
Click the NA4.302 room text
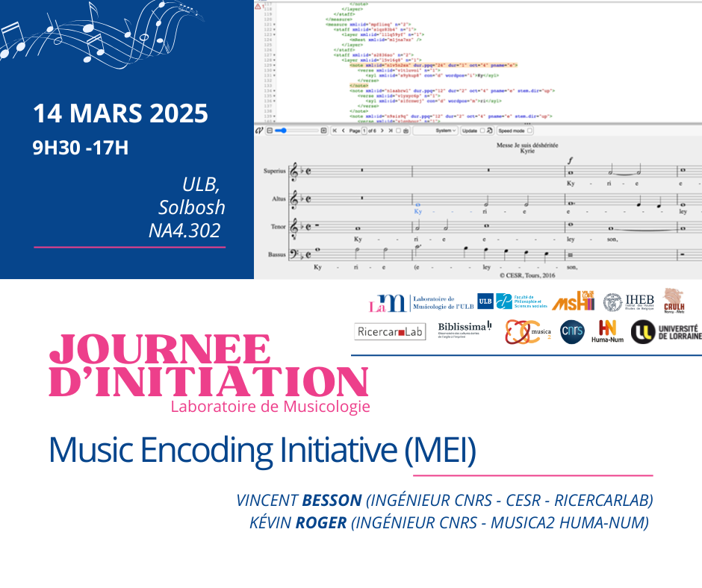(184, 231)
